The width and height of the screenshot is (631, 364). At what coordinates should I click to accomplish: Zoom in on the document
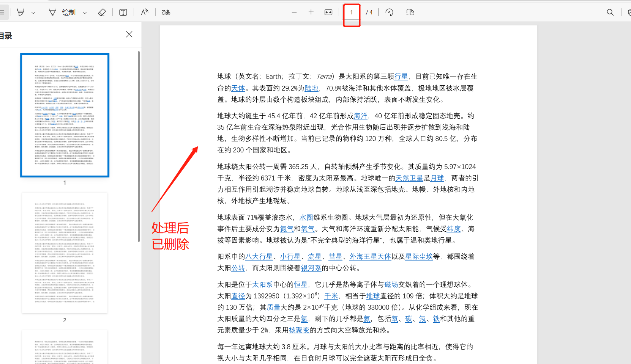pyautogui.click(x=311, y=12)
